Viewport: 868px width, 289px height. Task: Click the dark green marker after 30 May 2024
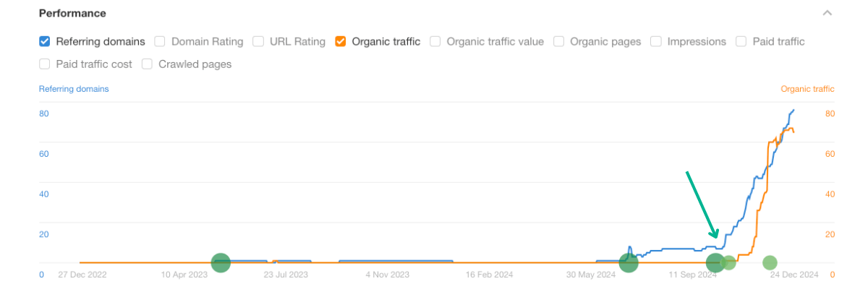629,263
